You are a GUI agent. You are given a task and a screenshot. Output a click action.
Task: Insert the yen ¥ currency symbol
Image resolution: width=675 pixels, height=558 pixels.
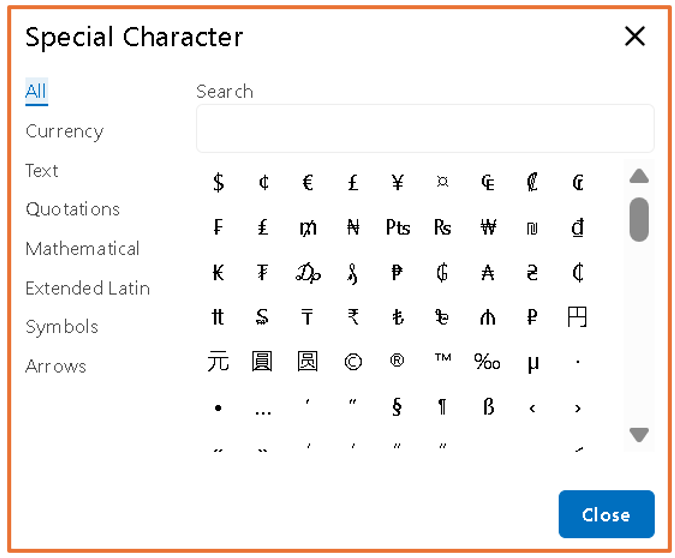click(398, 183)
